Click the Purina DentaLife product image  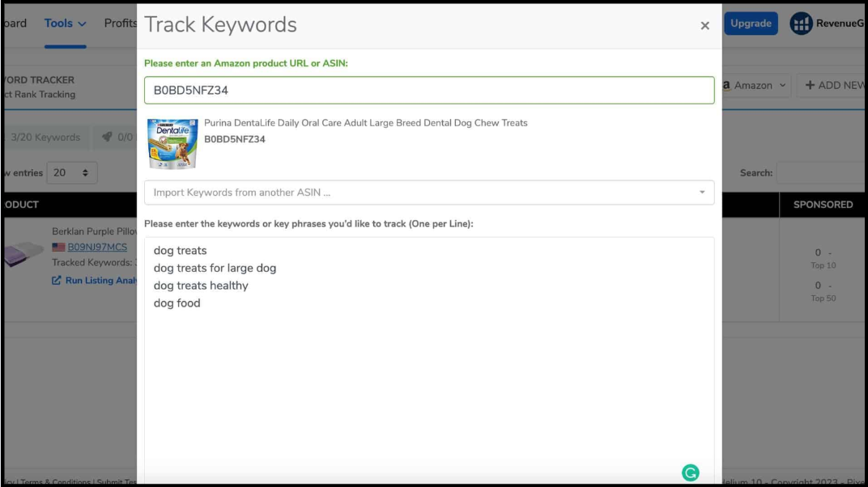pyautogui.click(x=166, y=143)
